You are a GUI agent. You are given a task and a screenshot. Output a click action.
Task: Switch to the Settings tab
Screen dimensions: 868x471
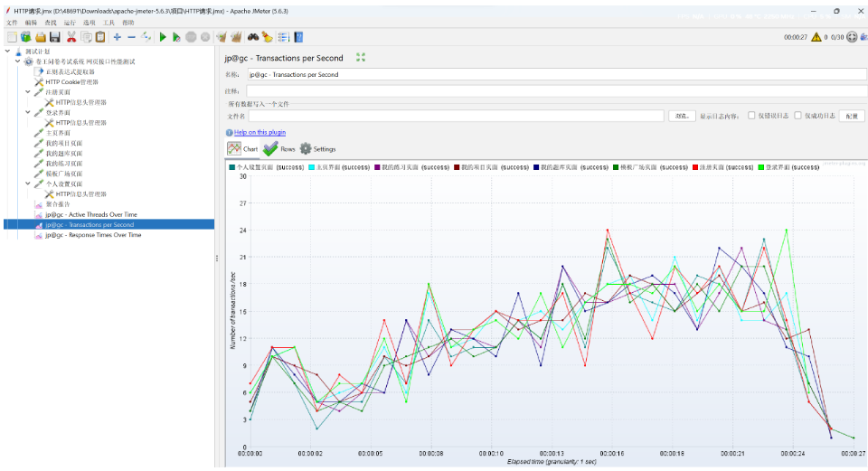click(x=317, y=149)
